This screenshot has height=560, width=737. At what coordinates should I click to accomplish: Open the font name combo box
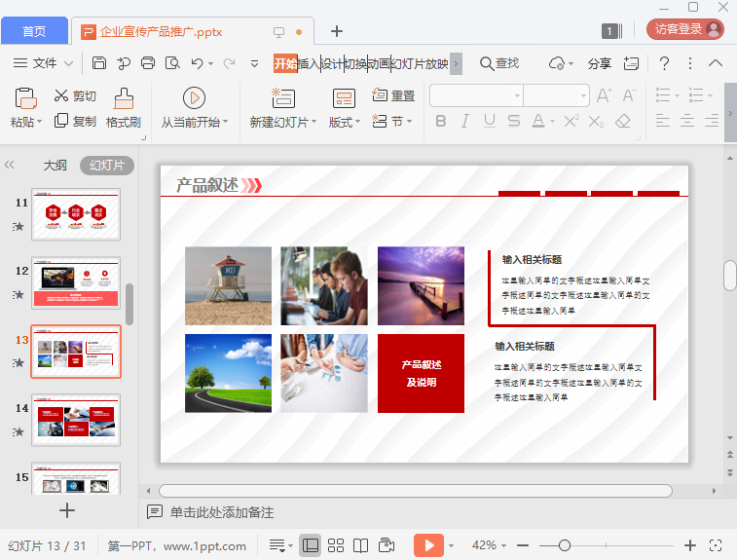point(476,95)
